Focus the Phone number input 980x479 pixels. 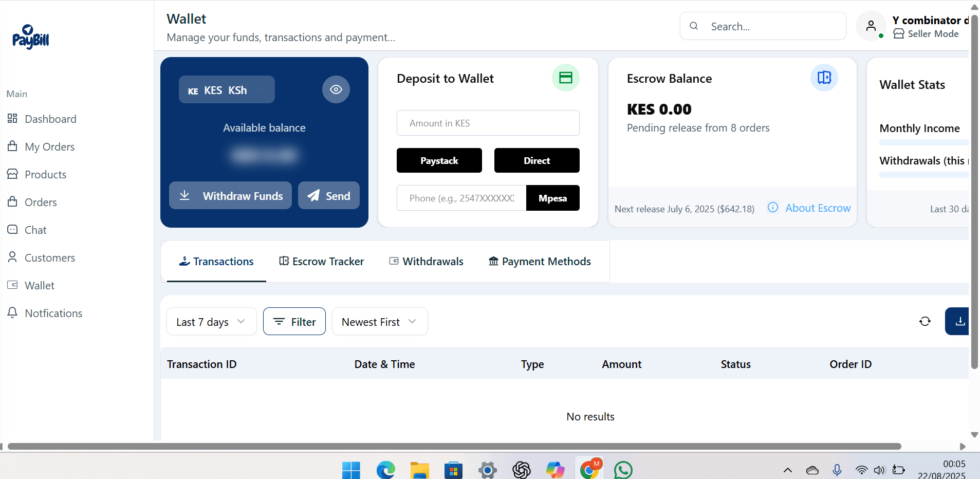(461, 198)
